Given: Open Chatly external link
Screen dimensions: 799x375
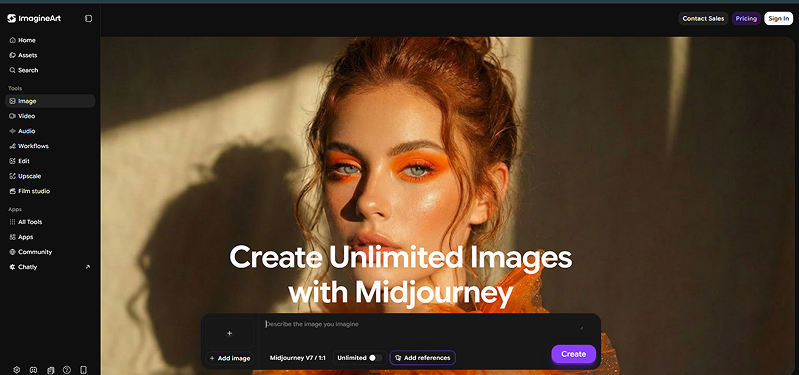Looking at the screenshot, I should [50, 267].
